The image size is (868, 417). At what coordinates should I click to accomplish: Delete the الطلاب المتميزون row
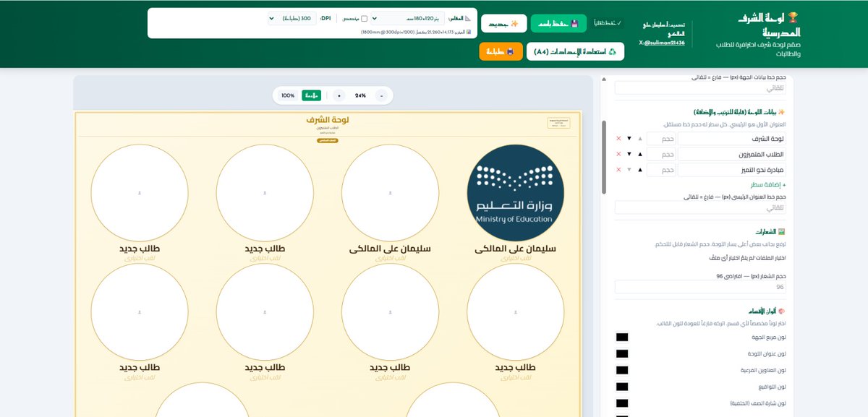click(618, 154)
